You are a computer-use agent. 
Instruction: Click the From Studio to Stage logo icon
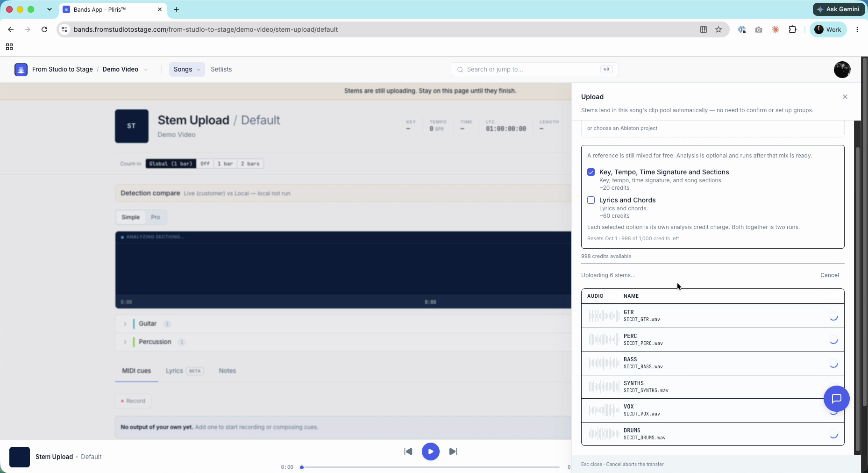point(21,69)
